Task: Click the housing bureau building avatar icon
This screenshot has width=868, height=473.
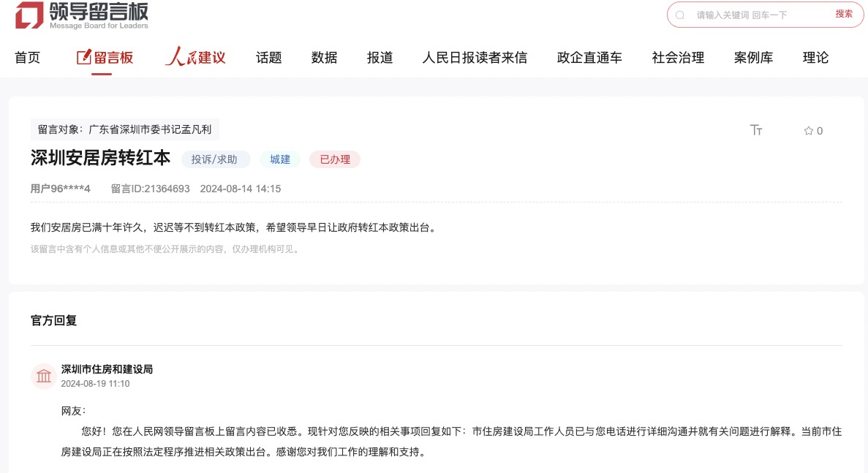Action: click(44, 376)
